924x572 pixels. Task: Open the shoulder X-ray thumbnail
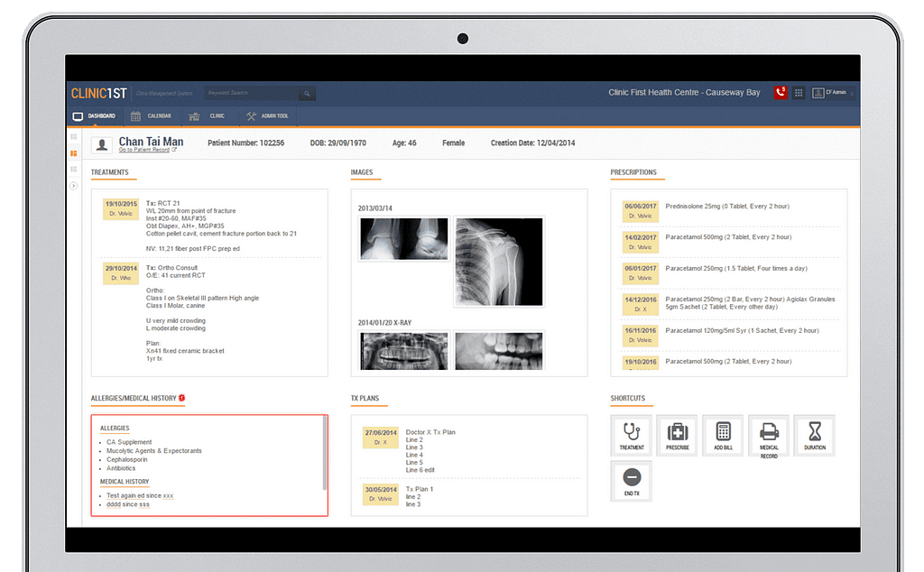coord(498,262)
